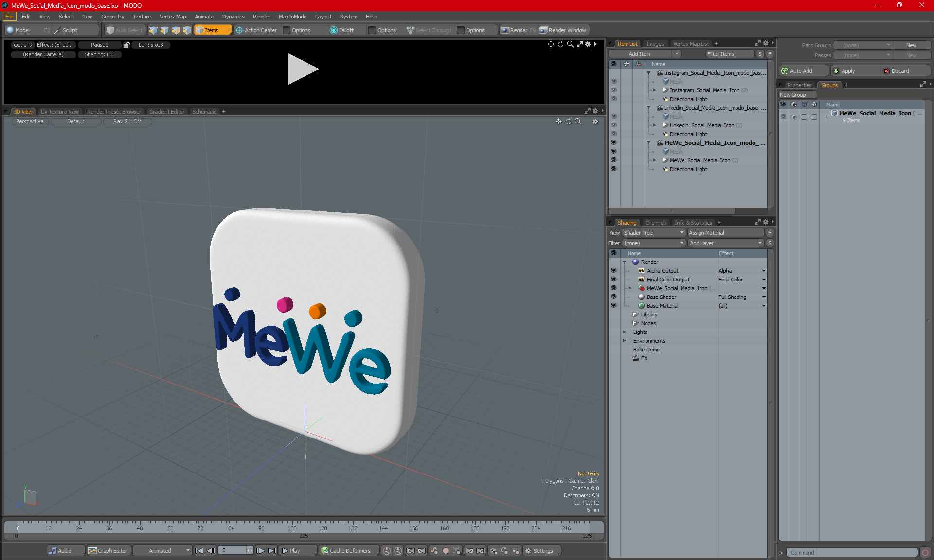Open Pass Groups dropdown
Screen dimensions: 934x560
point(862,45)
